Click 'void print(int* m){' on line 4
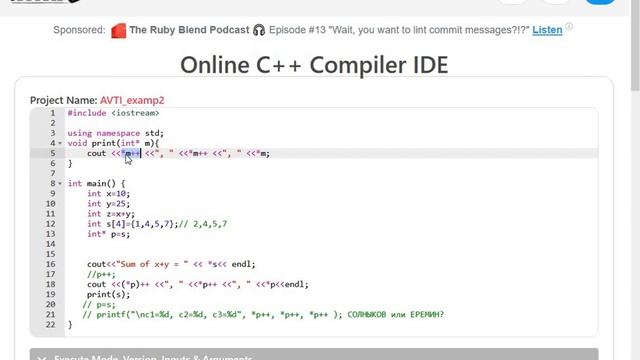Viewport: 640px width, 360px height. 113,143
